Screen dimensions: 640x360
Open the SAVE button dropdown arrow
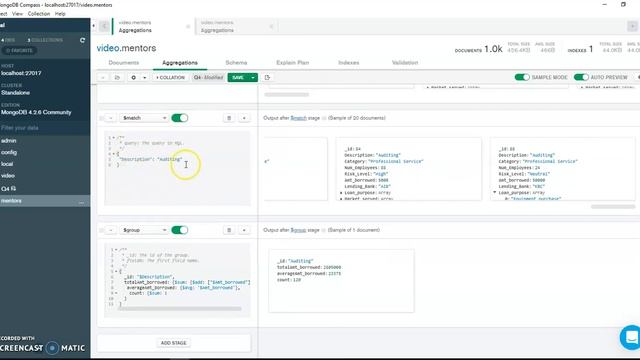pos(253,77)
